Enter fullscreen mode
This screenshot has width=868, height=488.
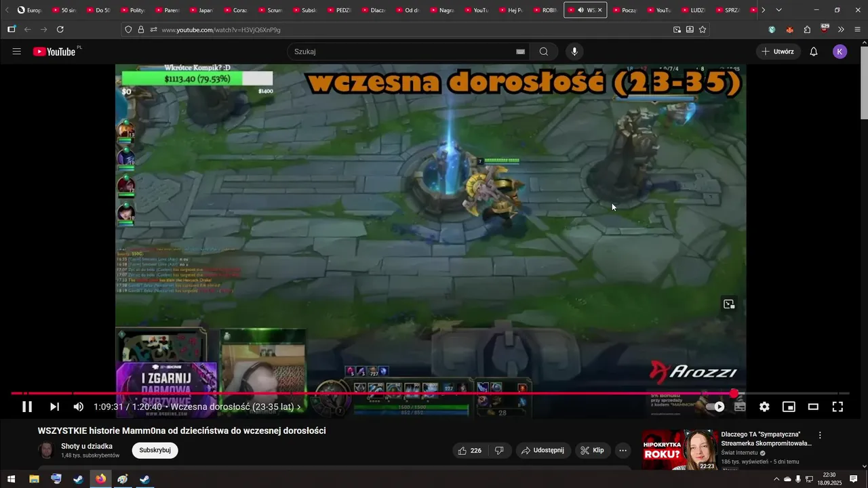(x=837, y=407)
